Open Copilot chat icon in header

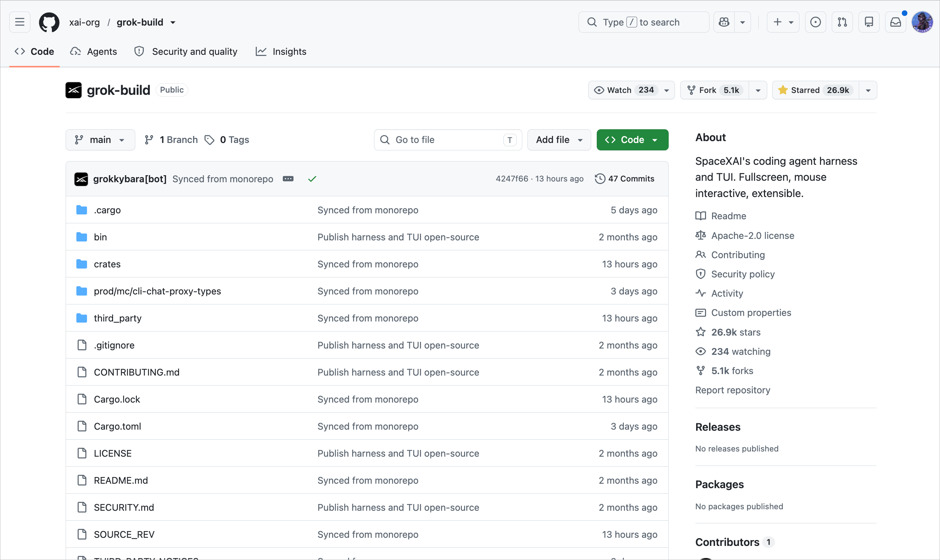coord(724,22)
